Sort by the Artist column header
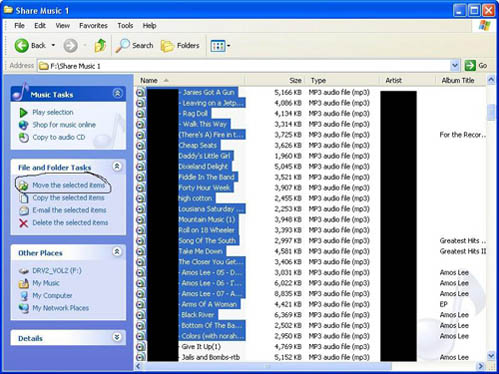 coord(408,80)
